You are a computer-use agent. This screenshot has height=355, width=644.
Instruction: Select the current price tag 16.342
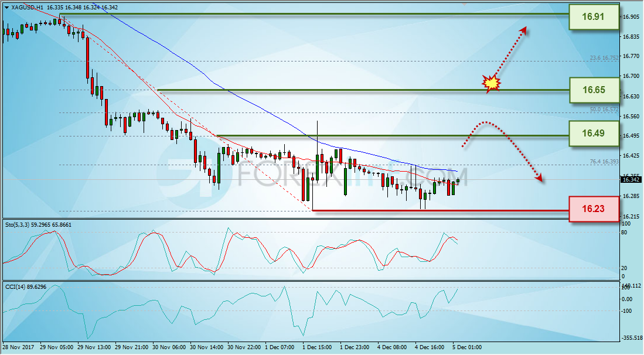pos(631,180)
